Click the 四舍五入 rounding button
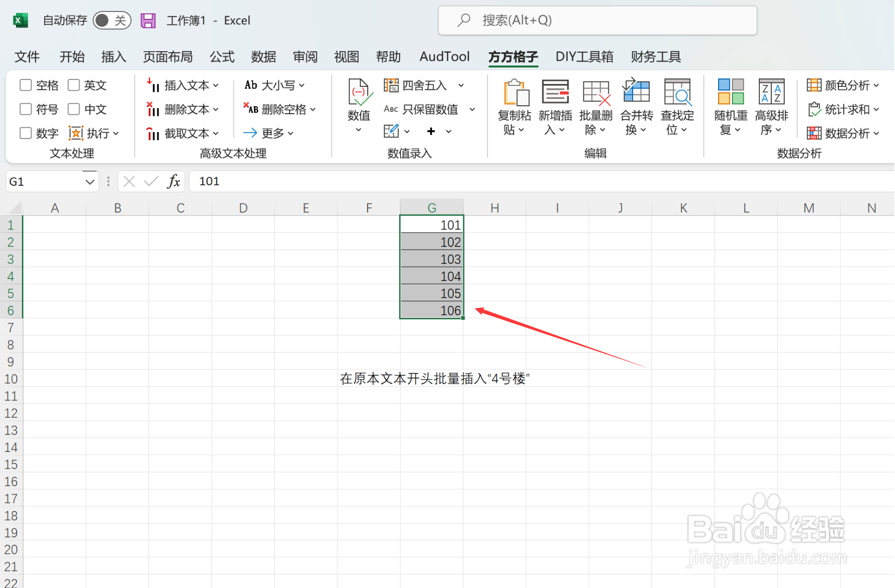895x588 pixels. point(415,85)
